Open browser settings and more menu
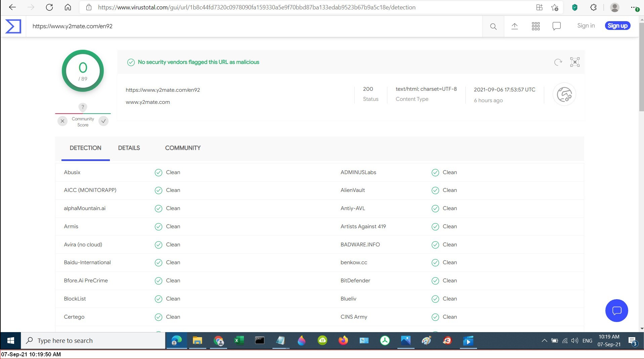Viewport: 644px width, 359px height. (633, 7)
